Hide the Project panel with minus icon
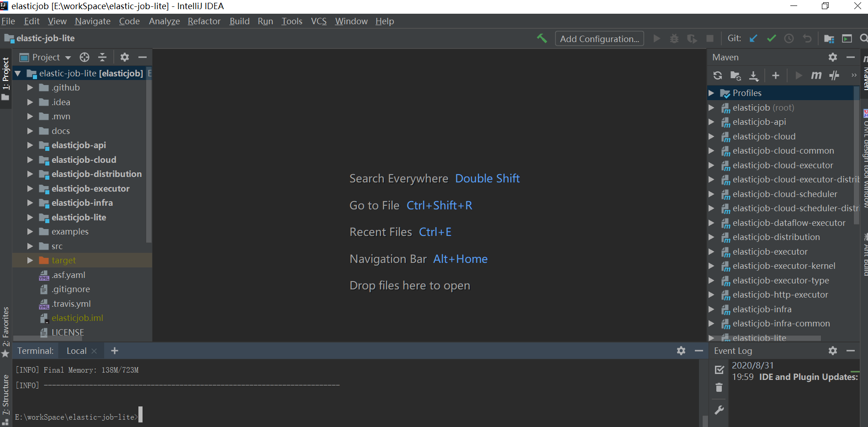868x427 pixels. [143, 57]
